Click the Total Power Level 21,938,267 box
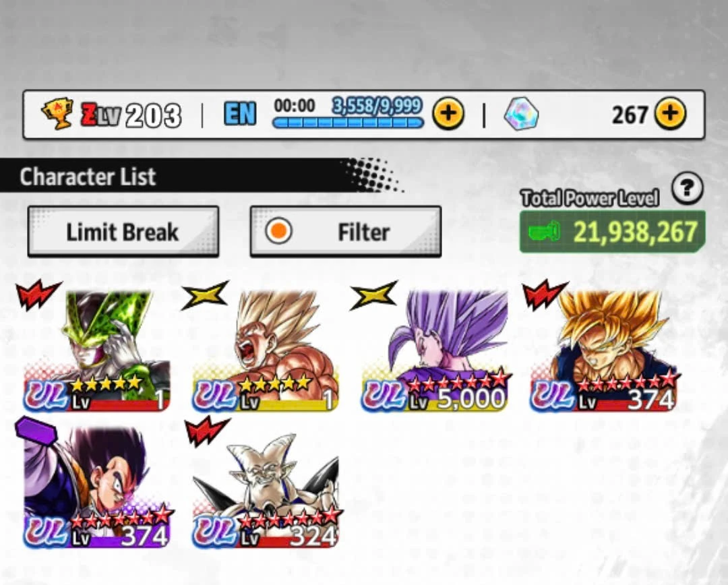 pyautogui.click(x=612, y=231)
